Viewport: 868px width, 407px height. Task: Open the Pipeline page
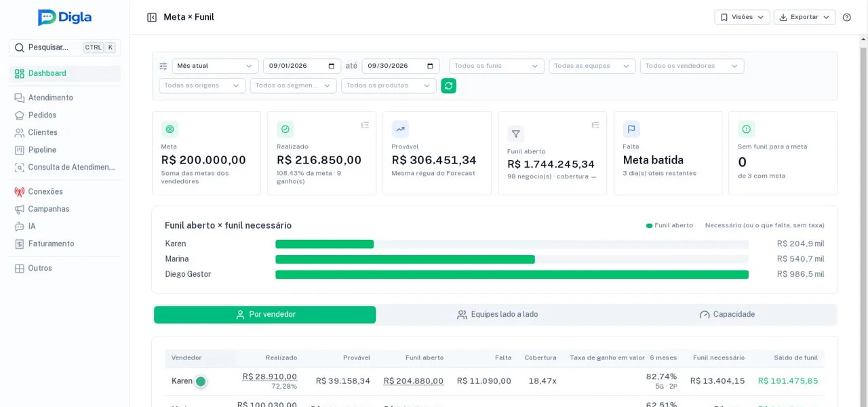click(x=65, y=150)
